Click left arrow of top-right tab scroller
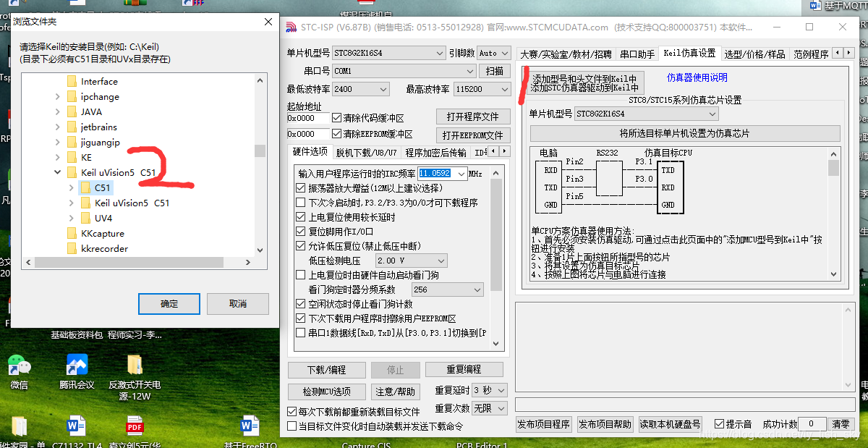The image size is (868, 448). [836, 53]
